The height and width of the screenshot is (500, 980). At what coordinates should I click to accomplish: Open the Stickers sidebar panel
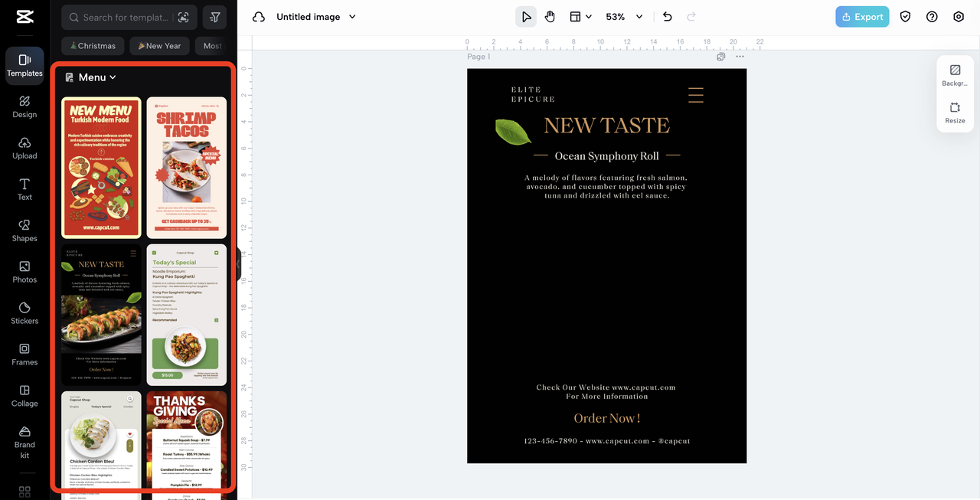(x=24, y=314)
